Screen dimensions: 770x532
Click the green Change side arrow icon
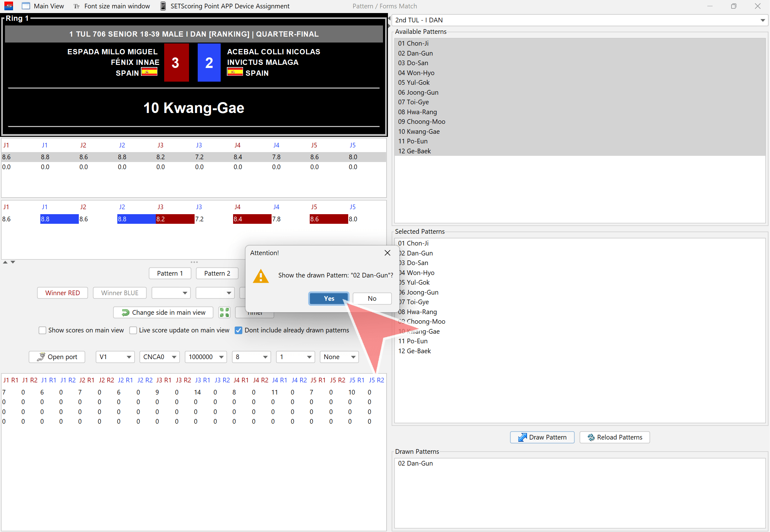[125, 312]
